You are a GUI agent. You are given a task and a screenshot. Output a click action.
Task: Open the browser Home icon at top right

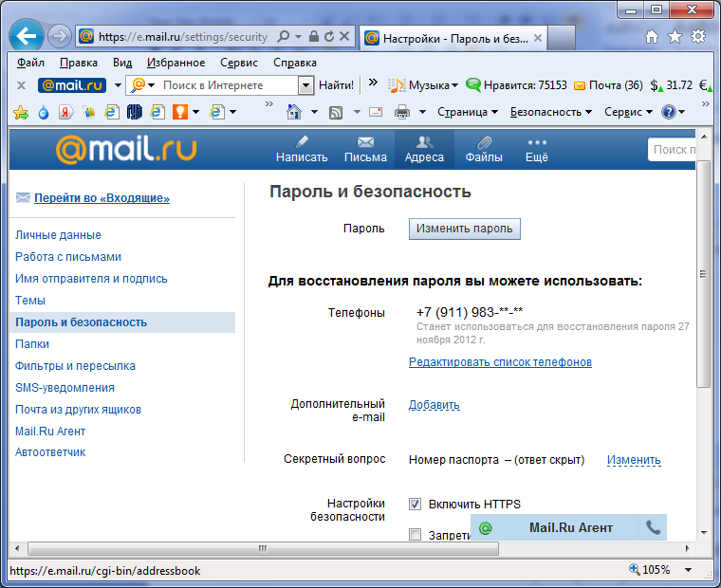[x=652, y=36]
